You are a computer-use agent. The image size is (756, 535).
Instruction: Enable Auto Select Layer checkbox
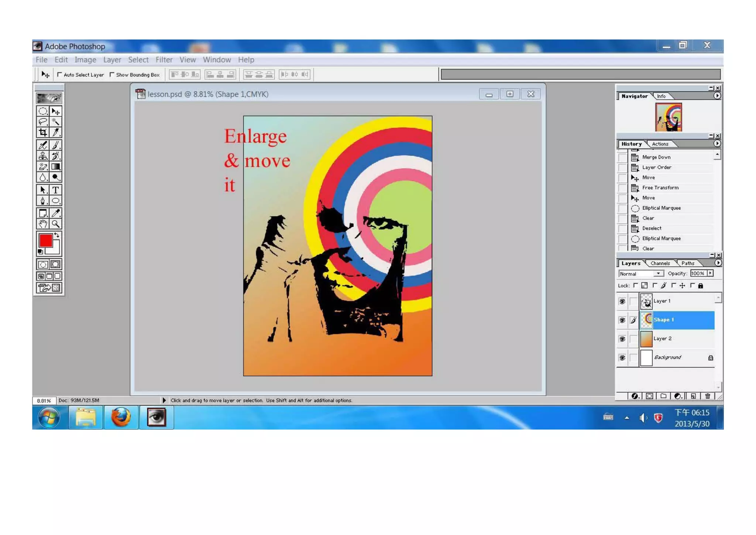coord(59,75)
